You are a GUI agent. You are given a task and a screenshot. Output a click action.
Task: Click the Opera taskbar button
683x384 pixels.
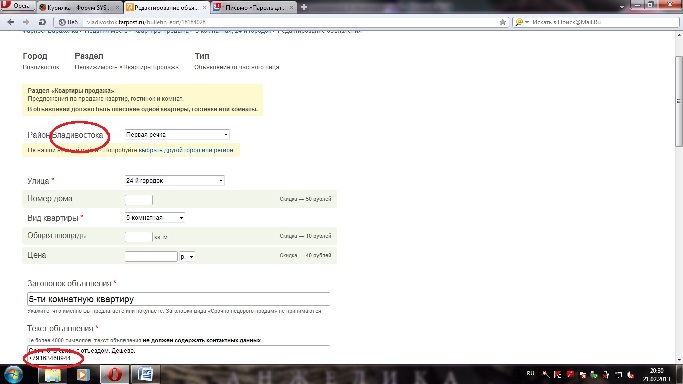pyautogui.click(x=114, y=374)
